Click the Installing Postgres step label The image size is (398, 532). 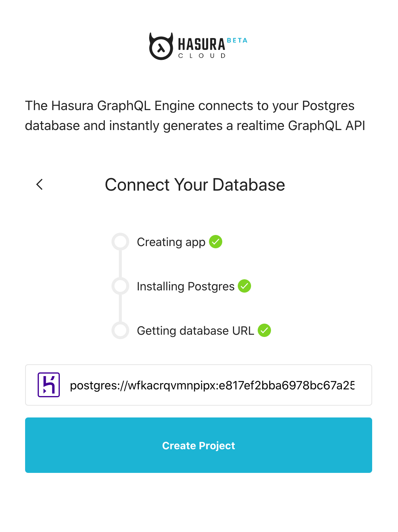(x=186, y=286)
